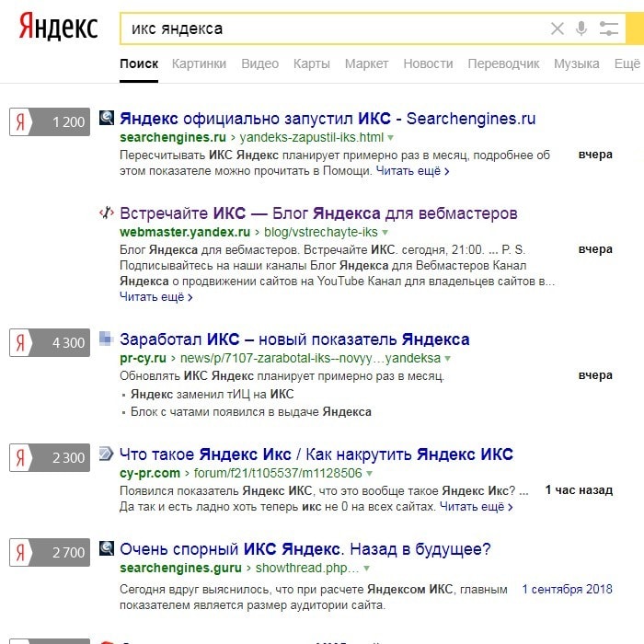Expand dropdown arrow next to cy-pr.com URL
This screenshot has width=644, height=644.
click(x=369, y=474)
